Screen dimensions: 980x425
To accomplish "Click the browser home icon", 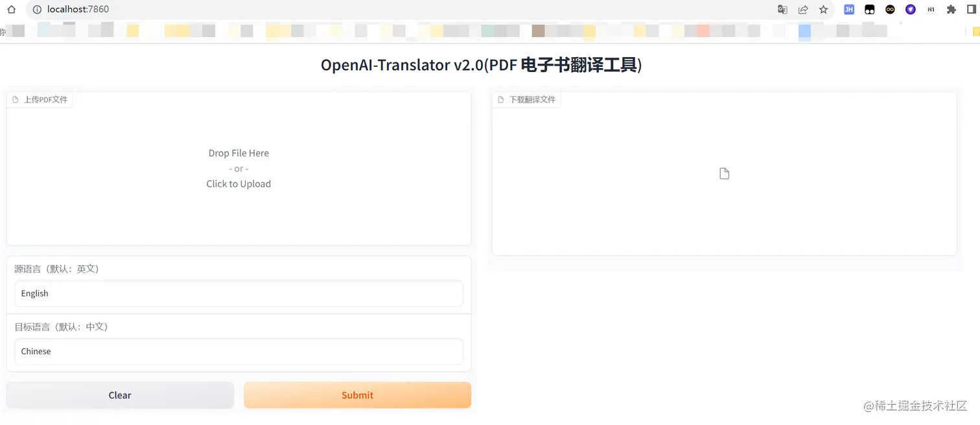I will 11,10.
